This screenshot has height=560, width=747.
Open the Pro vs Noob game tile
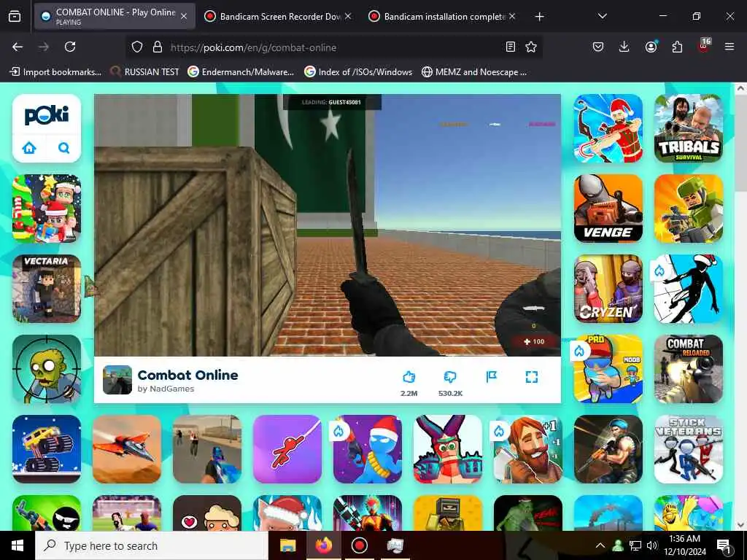coord(608,368)
